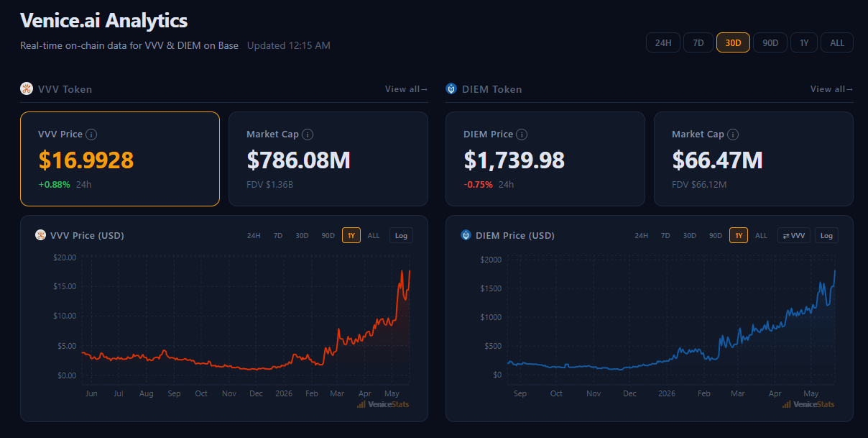The image size is (868, 438).
Task: Select 90D on the VVV Price chart
Action: pyautogui.click(x=328, y=235)
